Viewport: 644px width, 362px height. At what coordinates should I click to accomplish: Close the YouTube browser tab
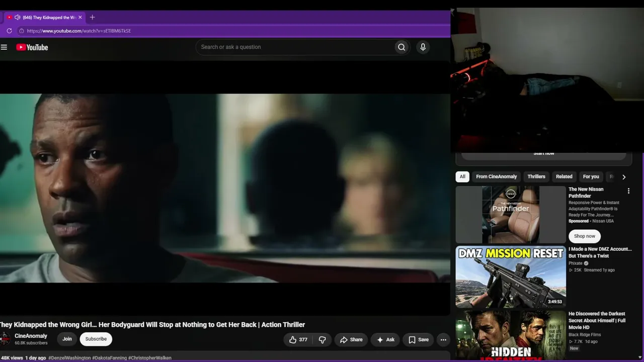80,17
